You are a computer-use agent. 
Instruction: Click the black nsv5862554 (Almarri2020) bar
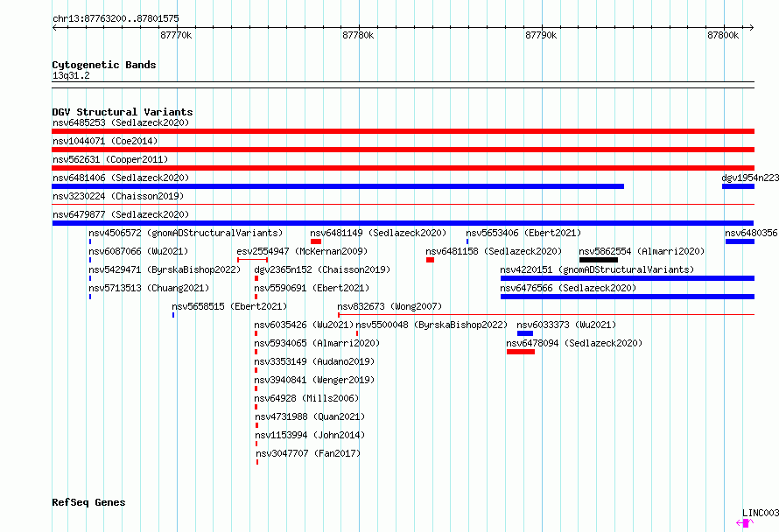click(599, 260)
